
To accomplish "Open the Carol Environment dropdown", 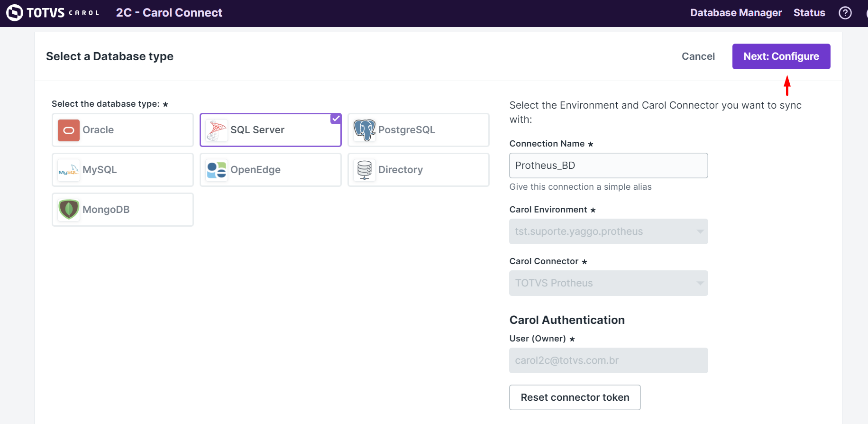I will tap(609, 231).
